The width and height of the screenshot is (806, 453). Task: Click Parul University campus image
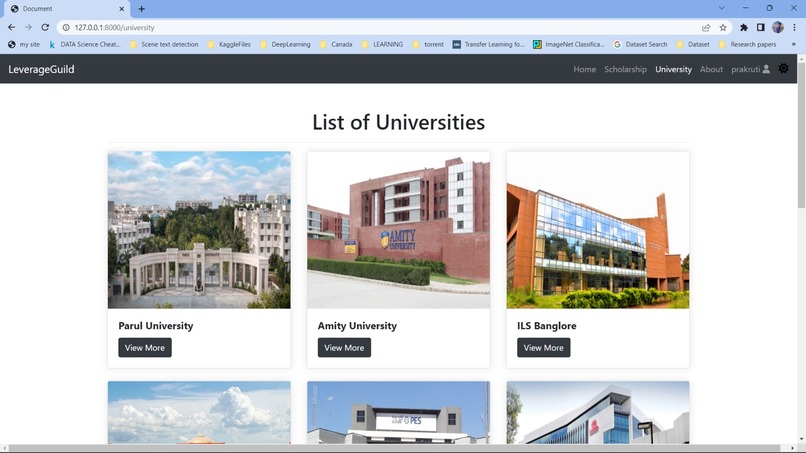point(199,230)
